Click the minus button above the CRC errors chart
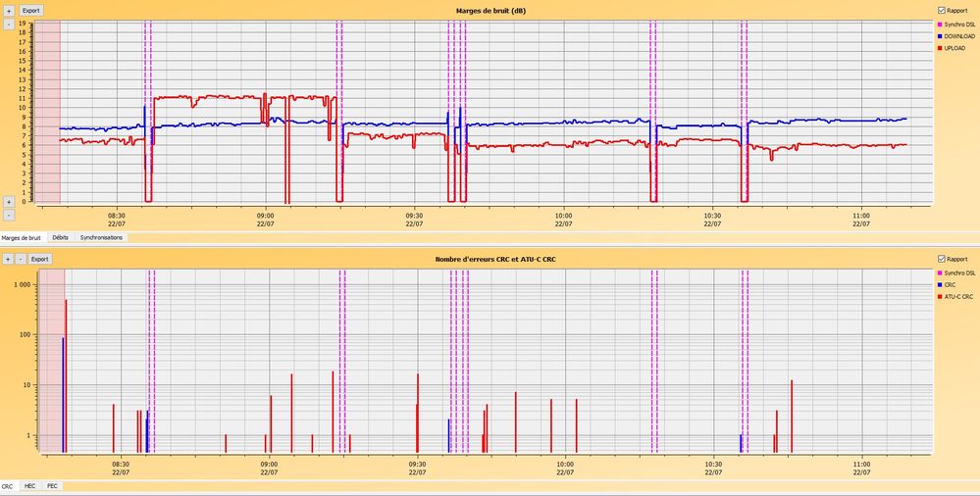This screenshot has width=980, height=496. point(19,259)
